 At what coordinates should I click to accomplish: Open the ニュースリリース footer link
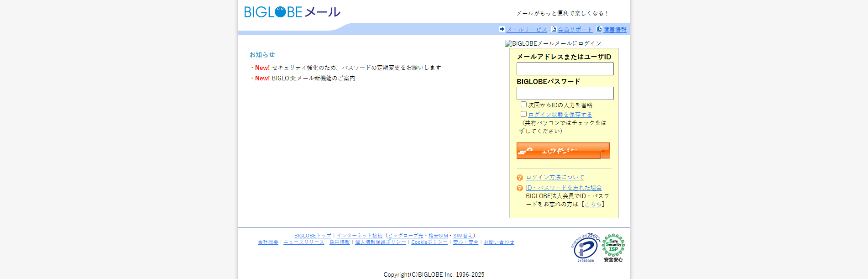pos(304,242)
